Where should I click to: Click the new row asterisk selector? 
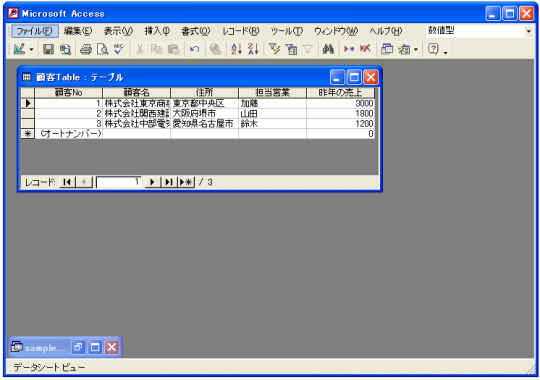(28, 133)
